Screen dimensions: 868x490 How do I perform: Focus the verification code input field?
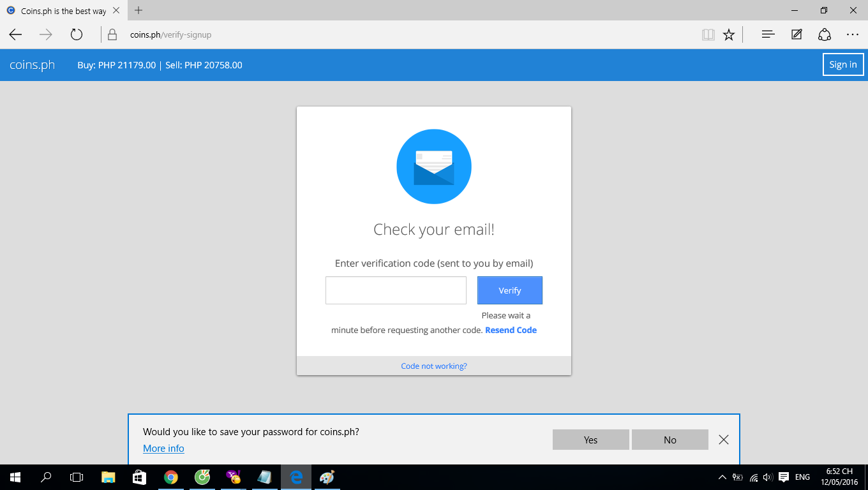click(396, 290)
